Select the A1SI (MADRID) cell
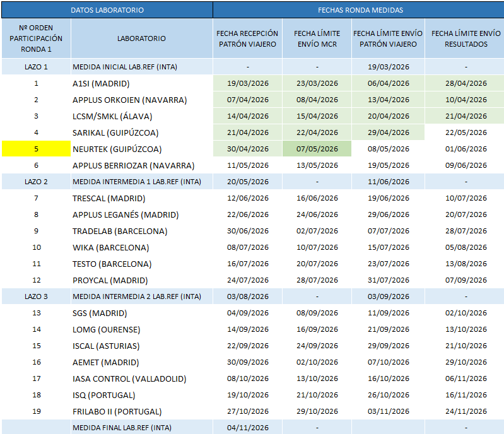The image size is (504, 434). coord(141,84)
